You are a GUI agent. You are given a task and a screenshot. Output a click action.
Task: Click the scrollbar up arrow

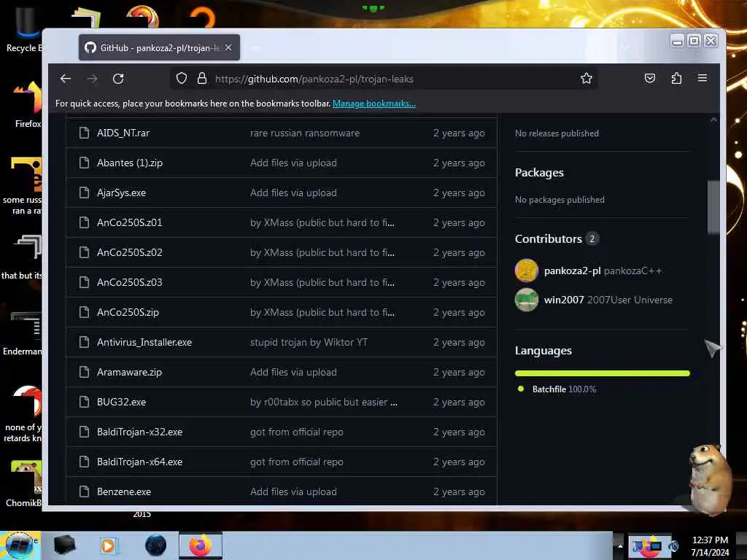tap(713, 120)
